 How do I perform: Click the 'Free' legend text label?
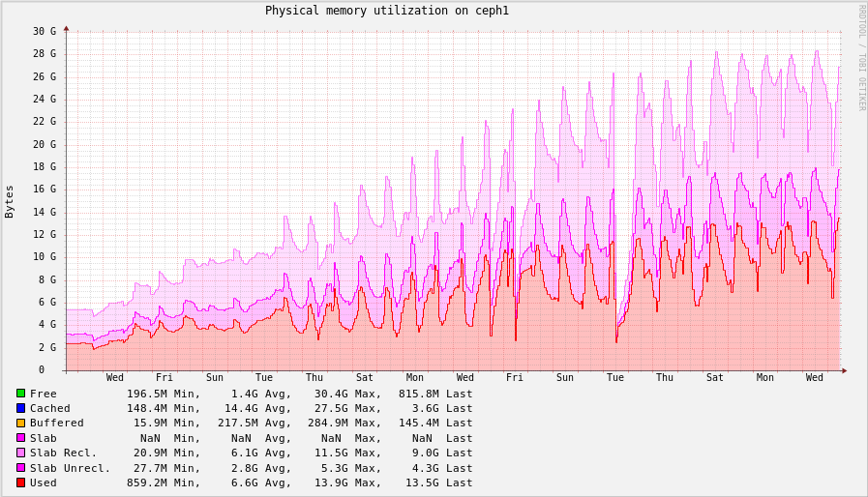(44, 394)
